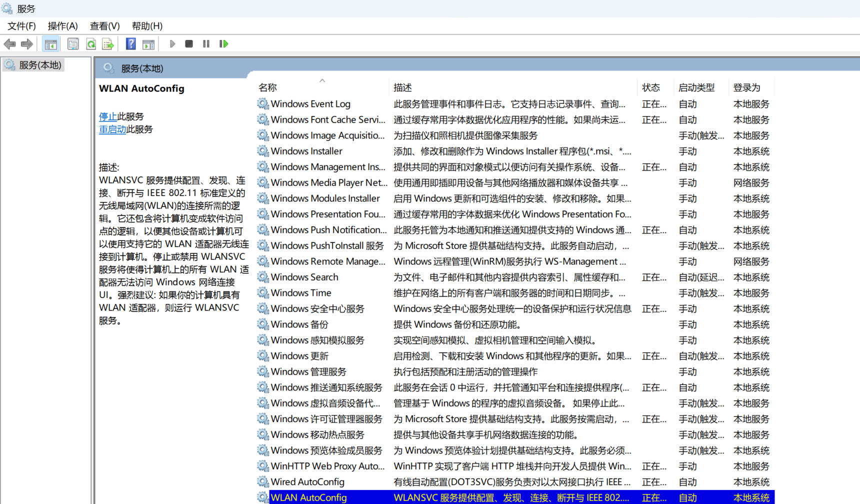Select the Windows Media Player Network service row
This screenshot has width=860, height=504.
[515, 183]
